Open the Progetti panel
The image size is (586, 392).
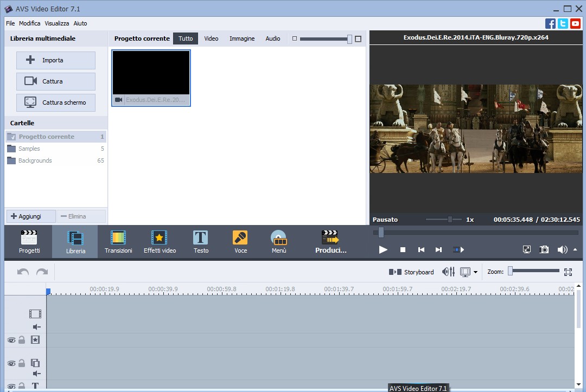click(29, 242)
